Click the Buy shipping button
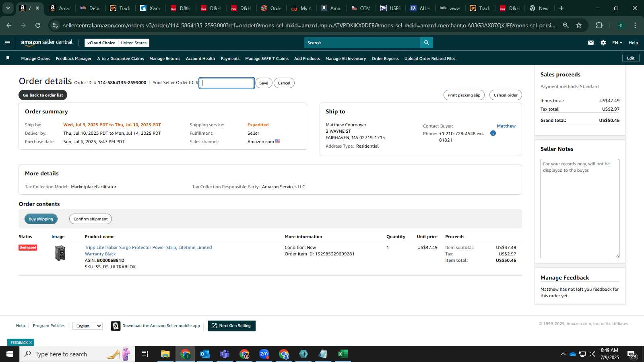The width and height of the screenshot is (644, 362). tap(41, 219)
